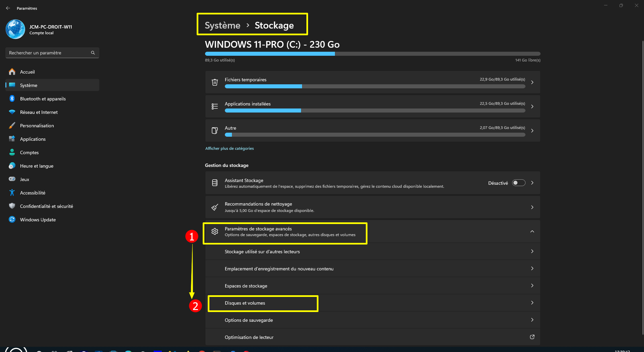Viewport: 644px width, 352px height.
Task: Collapse Paramètres de stockage avancés section
Action: 532,231
